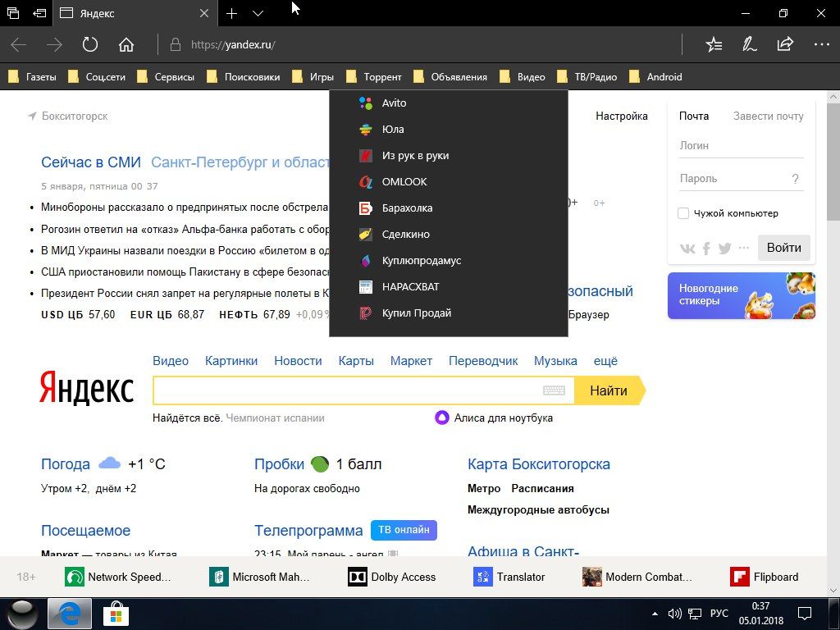Screen dimensions: 840x630
Task: Open the Газеты bookmarks folder
Action: [x=32, y=77]
